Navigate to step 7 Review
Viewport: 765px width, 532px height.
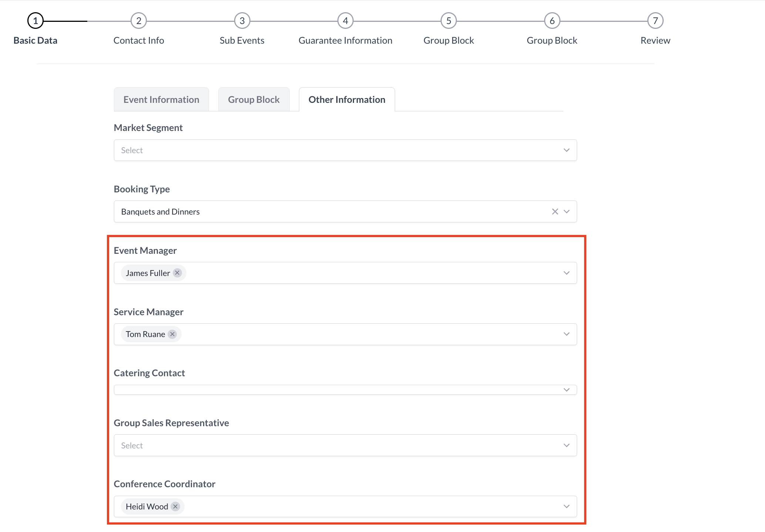[655, 20]
